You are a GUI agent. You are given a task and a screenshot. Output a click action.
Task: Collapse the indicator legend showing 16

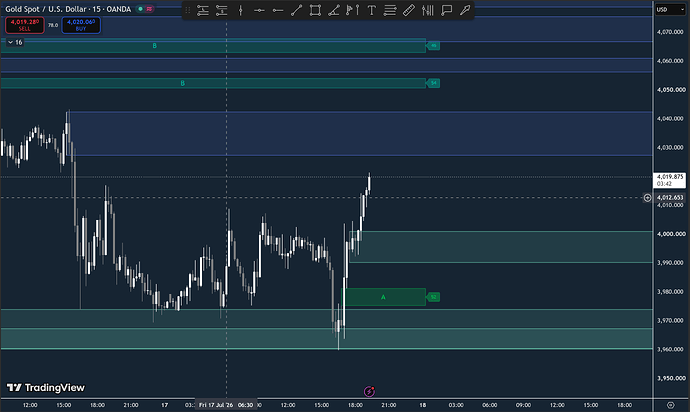point(10,42)
